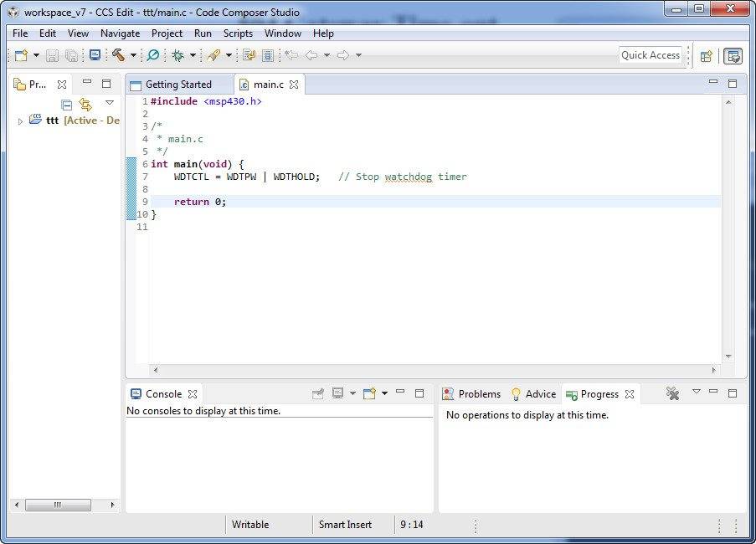Click the Pin Console icon
Screen dimensions: 756x544
(x=318, y=394)
